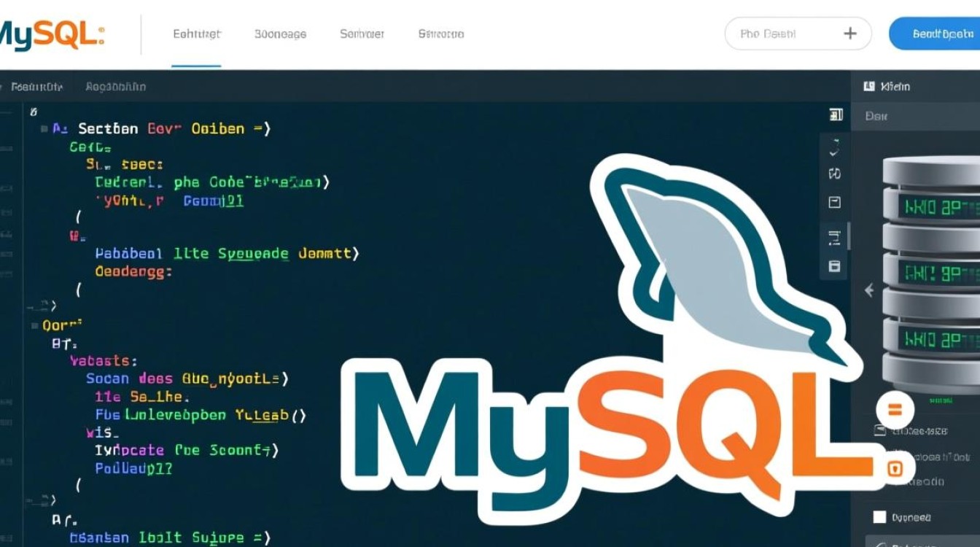Enable the Dynneed checkbox in right panel

[x=879, y=517]
